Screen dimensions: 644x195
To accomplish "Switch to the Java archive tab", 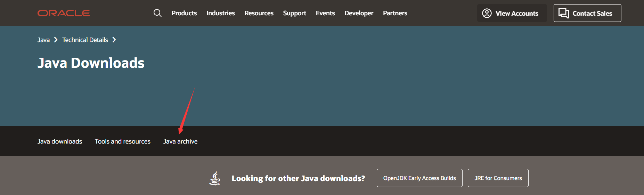I will click(x=180, y=141).
